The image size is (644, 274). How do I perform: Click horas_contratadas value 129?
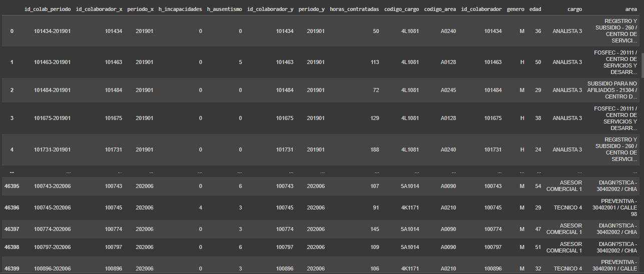(374, 118)
